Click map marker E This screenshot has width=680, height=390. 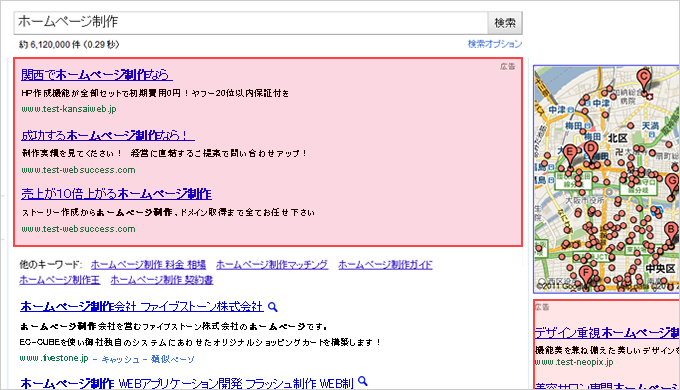point(570,155)
